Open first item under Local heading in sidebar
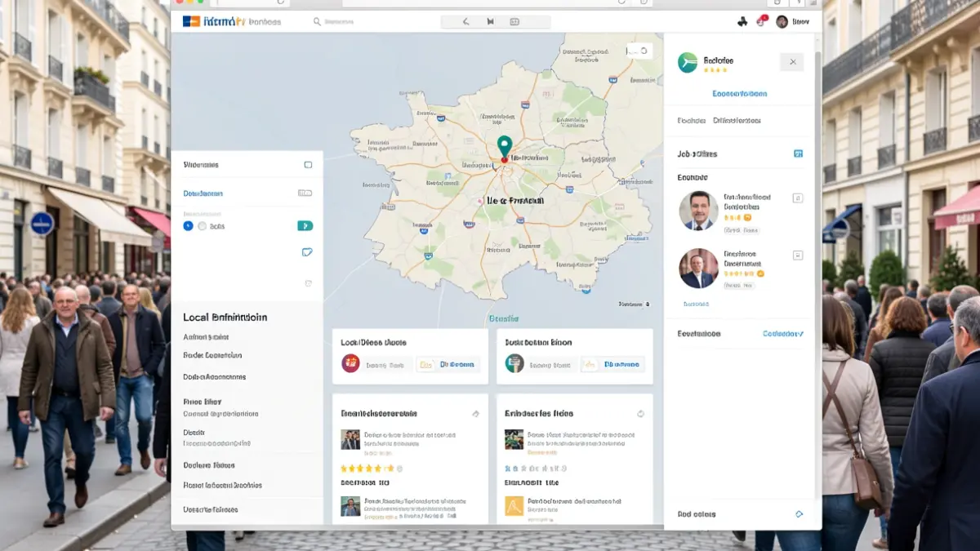 click(206, 337)
